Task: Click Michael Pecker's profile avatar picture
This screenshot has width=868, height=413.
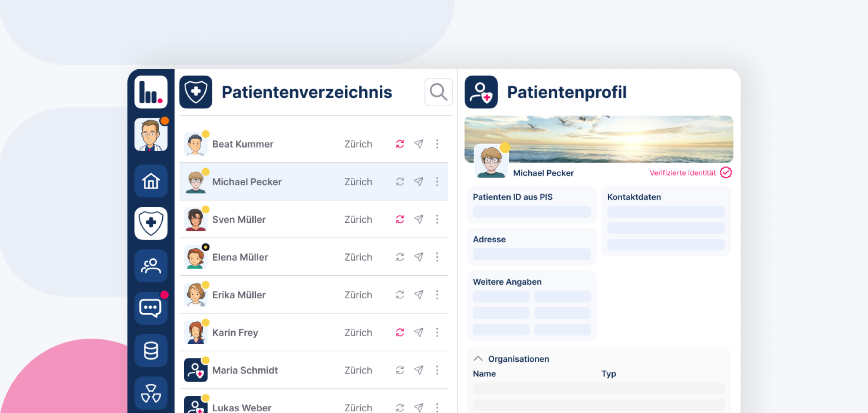Action: (x=491, y=162)
